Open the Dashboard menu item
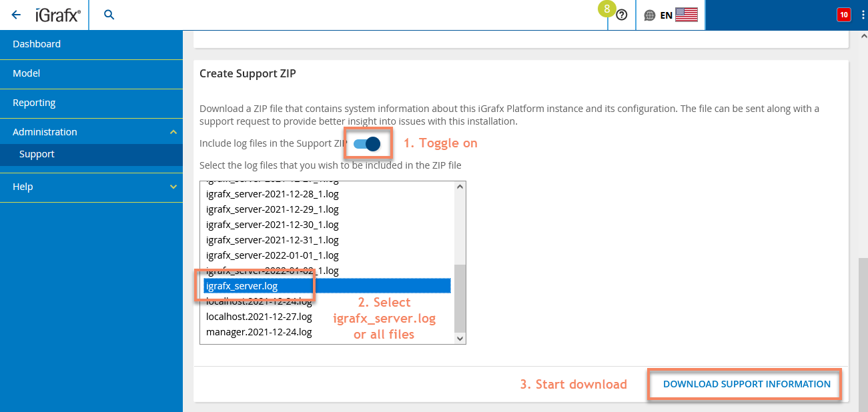Viewport: 868px width, 412px height. [x=37, y=44]
